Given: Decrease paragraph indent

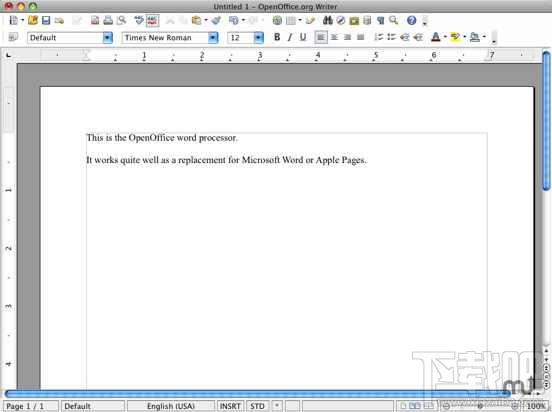Looking at the screenshot, I should (x=405, y=37).
